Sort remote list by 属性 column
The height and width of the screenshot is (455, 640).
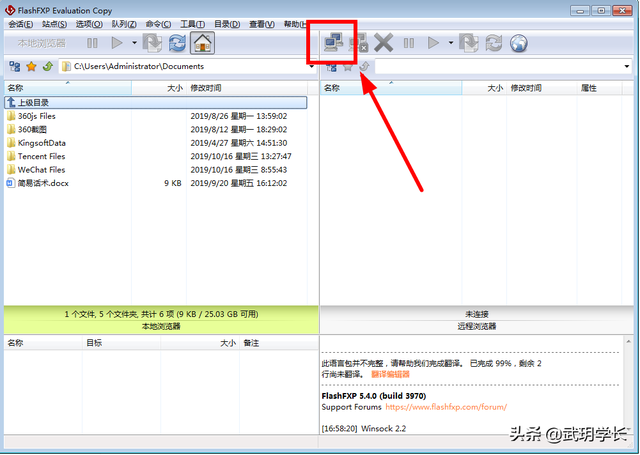[x=599, y=88]
